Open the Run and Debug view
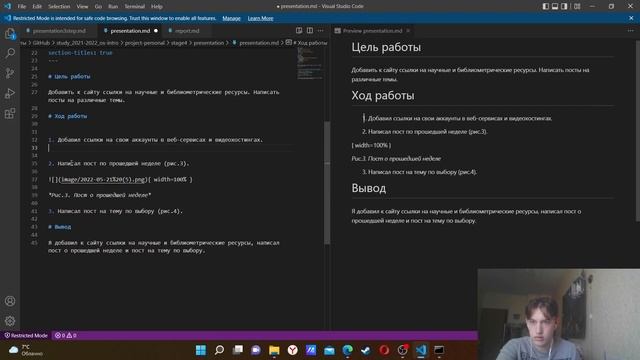This screenshot has width=640, height=360. (10, 93)
